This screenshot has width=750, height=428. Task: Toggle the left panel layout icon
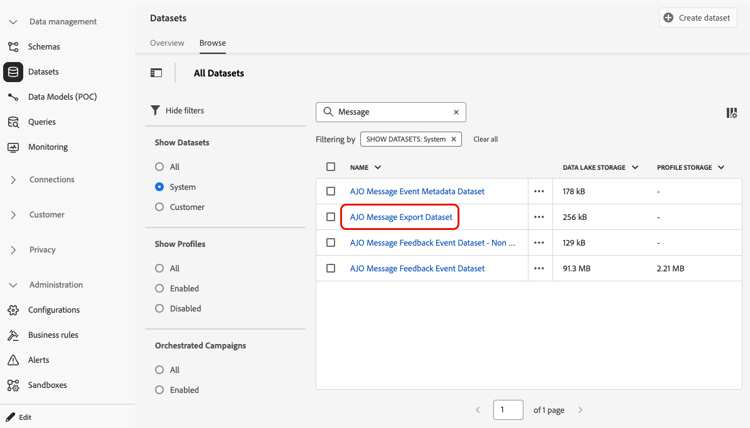pyautogui.click(x=156, y=73)
